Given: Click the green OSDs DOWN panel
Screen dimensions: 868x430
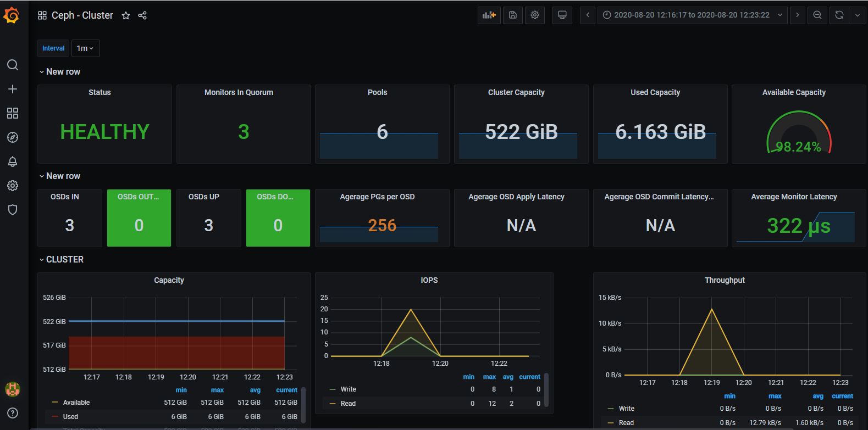Looking at the screenshot, I should (x=278, y=218).
